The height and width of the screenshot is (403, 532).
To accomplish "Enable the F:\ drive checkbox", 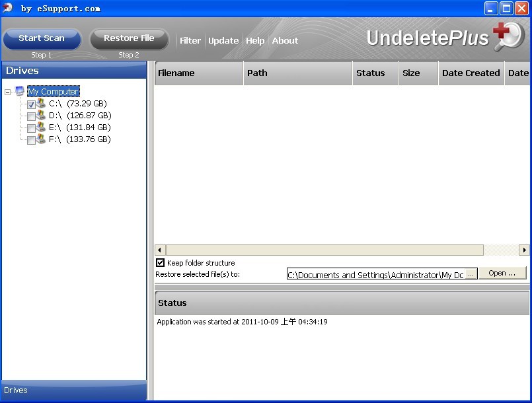I will point(31,140).
